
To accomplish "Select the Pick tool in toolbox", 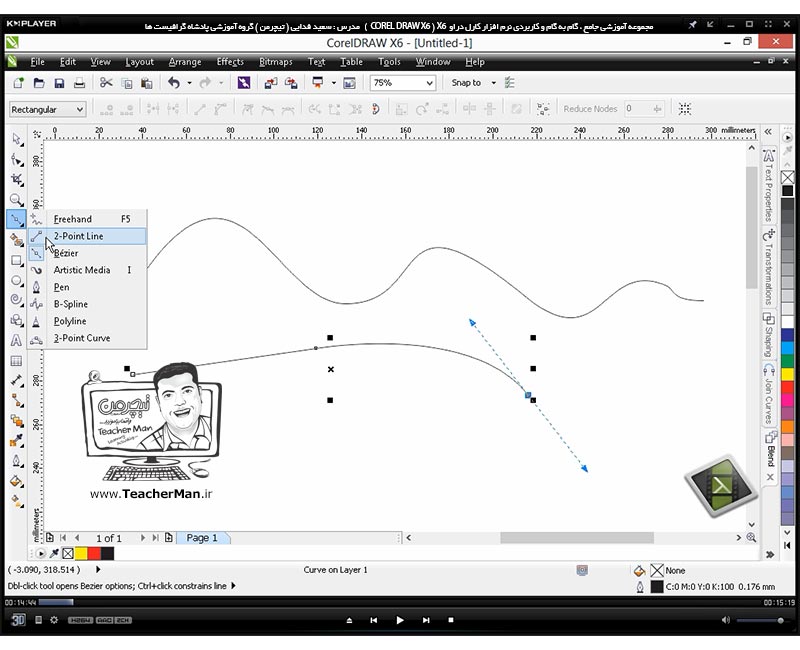I will click(16, 139).
